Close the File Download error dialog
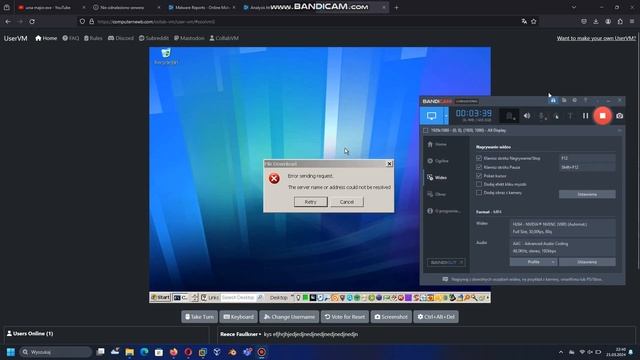Image resolution: width=640 pixels, height=360 pixels. tap(389, 164)
